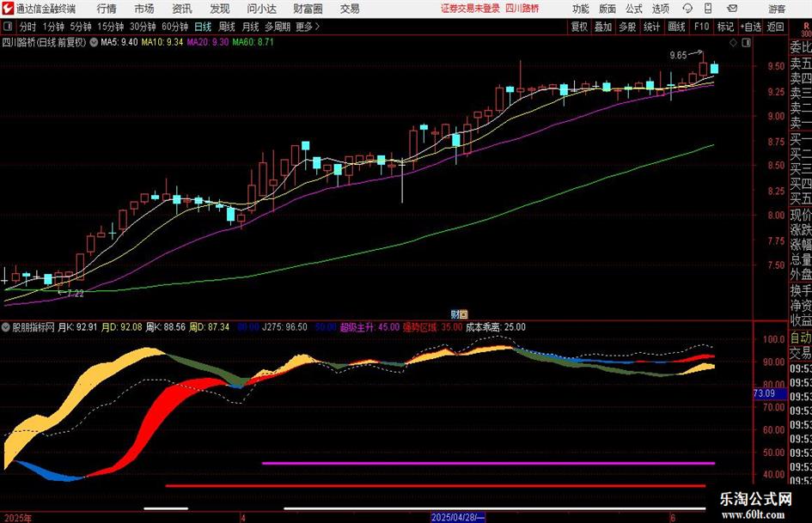Click the 股朋指标网 indicator name
Screen dimensions: 812x523
[34, 327]
